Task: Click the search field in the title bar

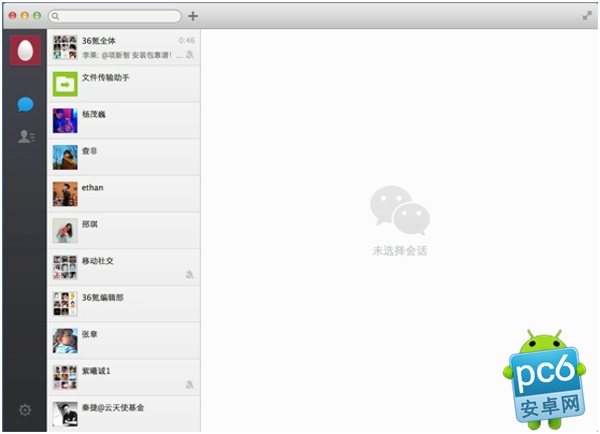Action: (115, 16)
